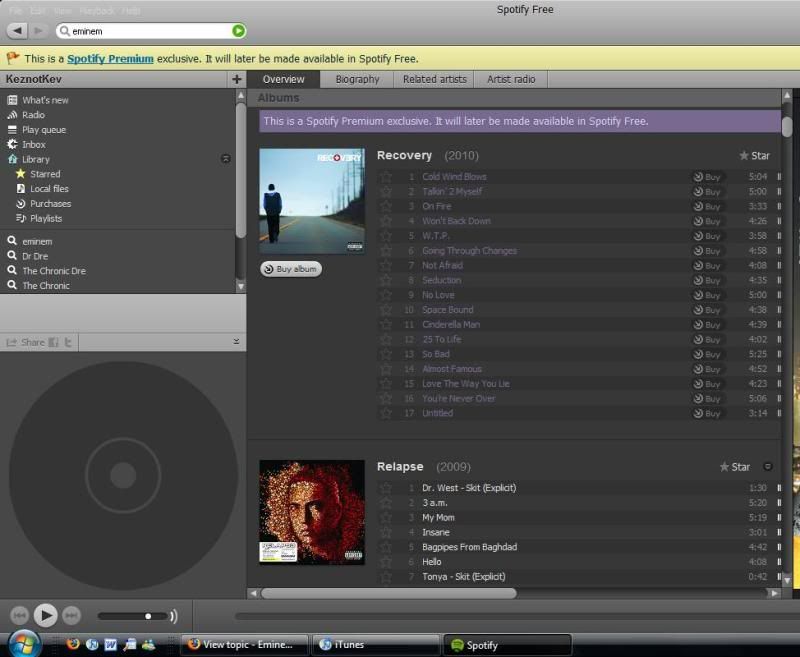Go to Purchases in the Library
800x657 pixels.
coord(50,204)
